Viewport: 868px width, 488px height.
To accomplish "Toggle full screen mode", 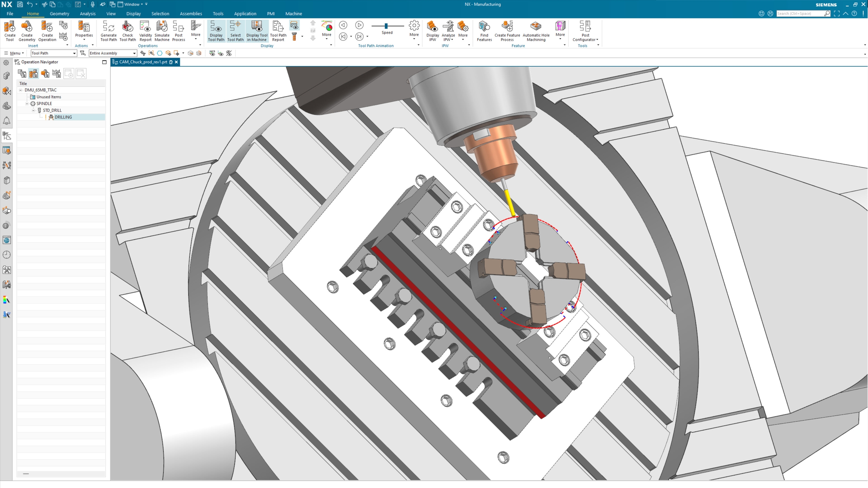I will click(837, 14).
